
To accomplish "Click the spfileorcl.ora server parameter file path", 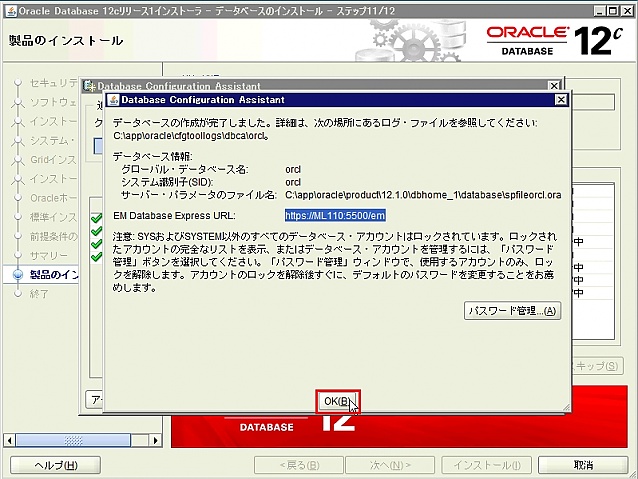I will 423,195.
